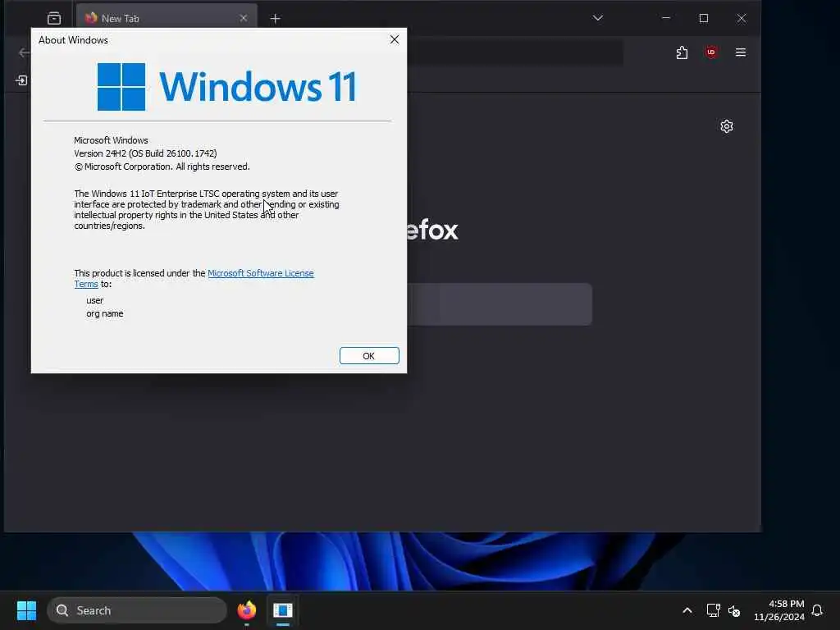Click the text Version 24H2 (OS Build 26100.1742)
Viewport: 840px width, 630px height.
145,153
